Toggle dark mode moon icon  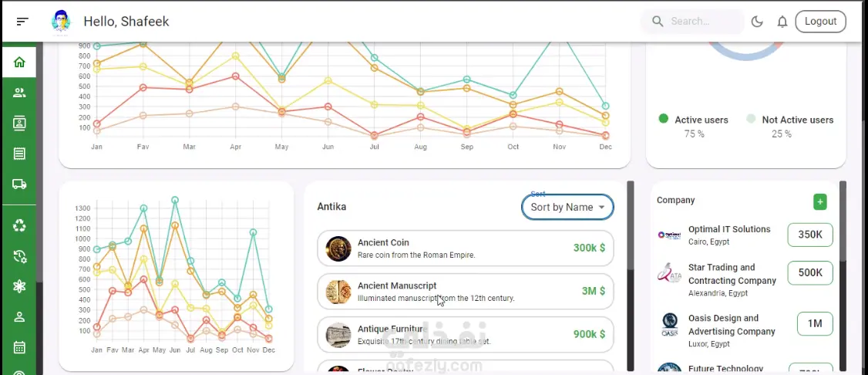tap(757, 22)
